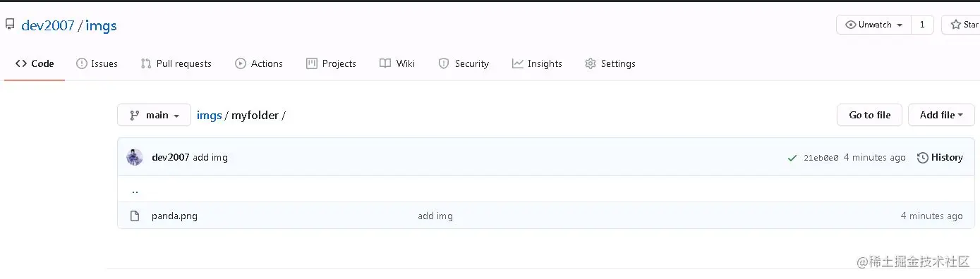
Task: Star the repository
Action: (962, 25)
